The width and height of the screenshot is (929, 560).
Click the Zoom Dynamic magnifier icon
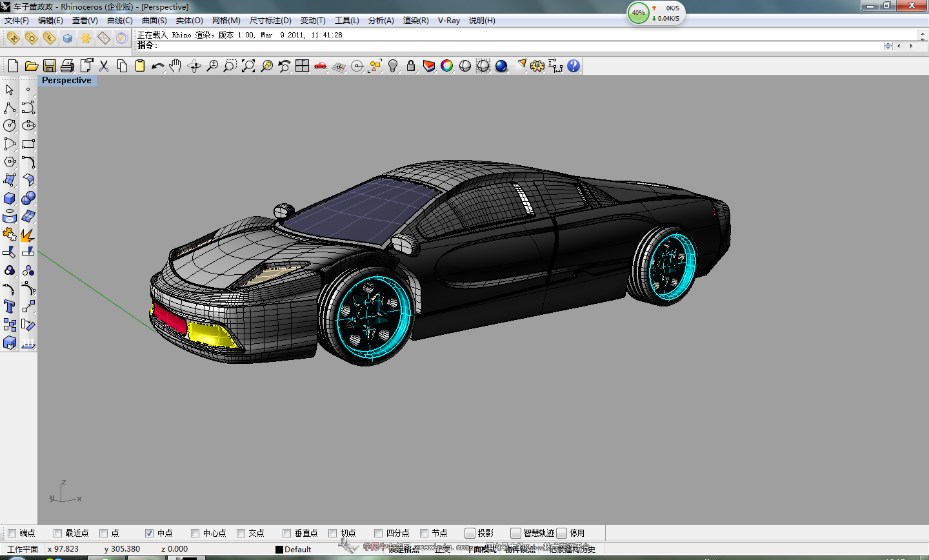tap(212, 66)
